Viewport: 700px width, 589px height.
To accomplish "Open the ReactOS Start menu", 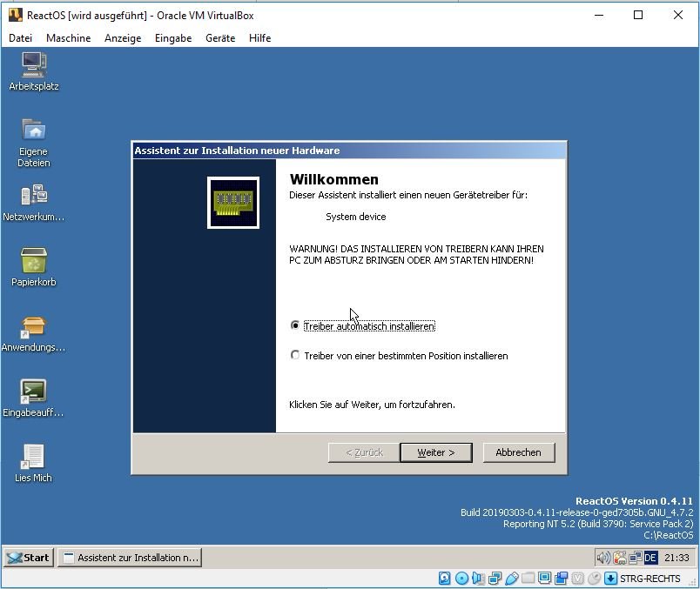I will 29,558.
